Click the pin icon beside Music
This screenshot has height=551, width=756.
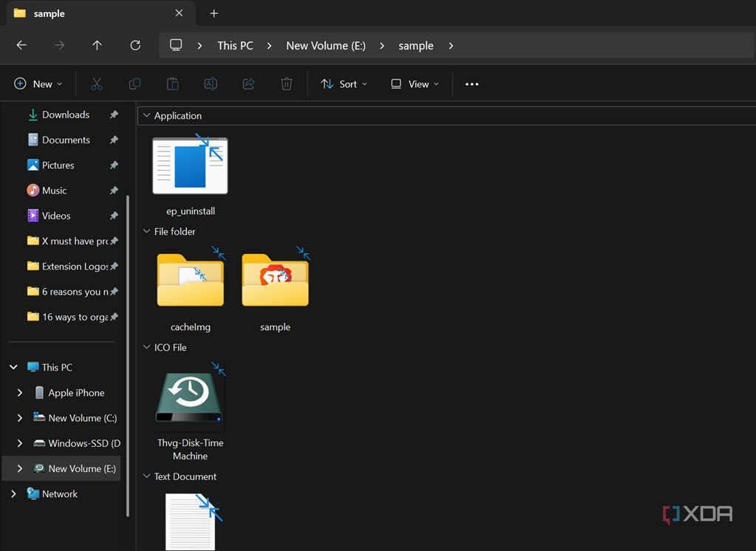click(114, 191)
